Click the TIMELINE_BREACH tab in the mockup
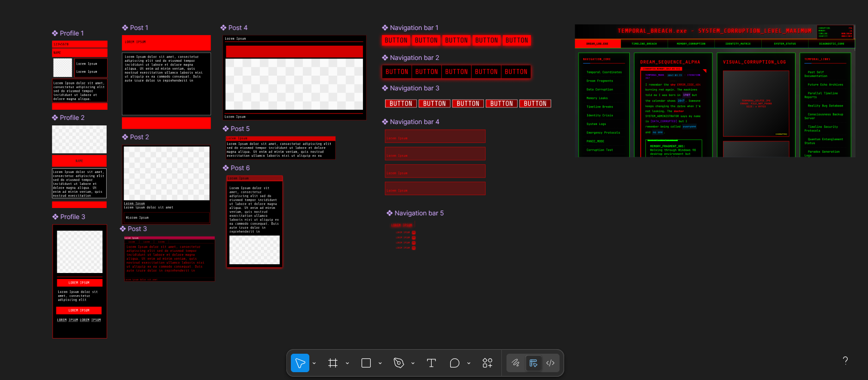 coord(644,44)
